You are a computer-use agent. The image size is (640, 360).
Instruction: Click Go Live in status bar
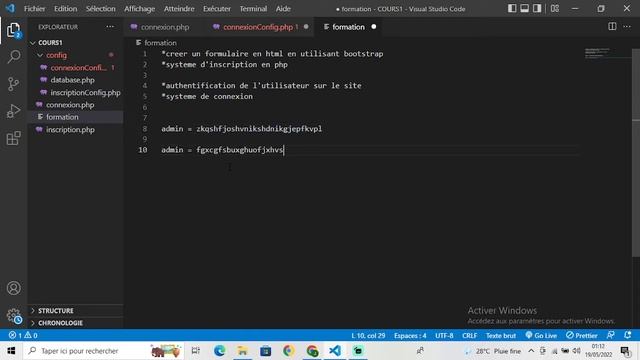[x=541, y=335]
